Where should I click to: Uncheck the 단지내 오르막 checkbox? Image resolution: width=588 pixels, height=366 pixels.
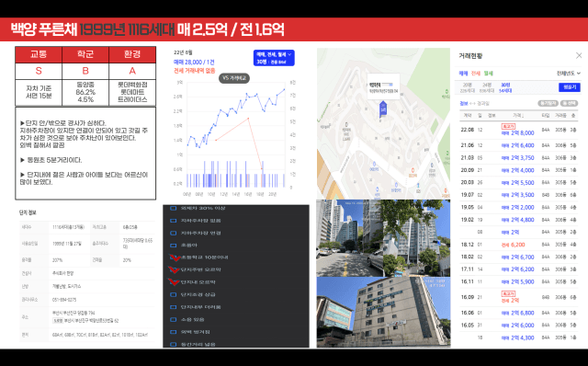point(174,282)
